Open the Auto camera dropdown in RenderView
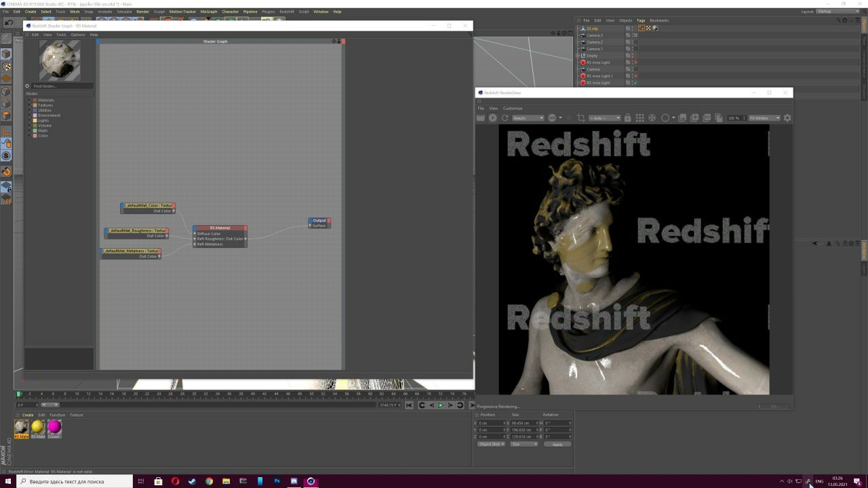The height and width of the screenshot is (488, 868). point(604,118)
